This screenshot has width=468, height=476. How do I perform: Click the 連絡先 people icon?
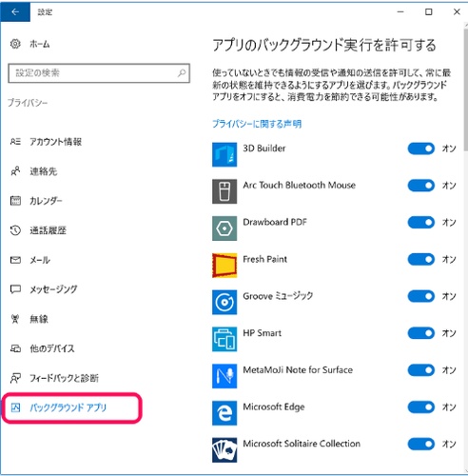click(15, 171)
